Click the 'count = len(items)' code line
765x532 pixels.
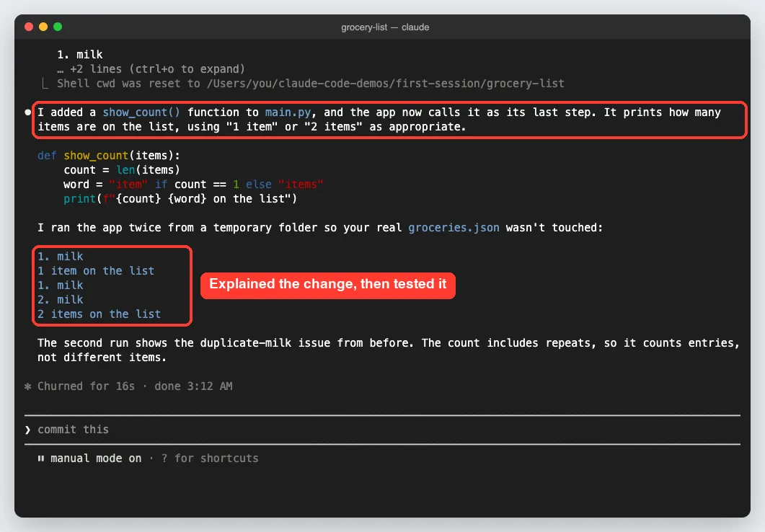coord(121,170)
